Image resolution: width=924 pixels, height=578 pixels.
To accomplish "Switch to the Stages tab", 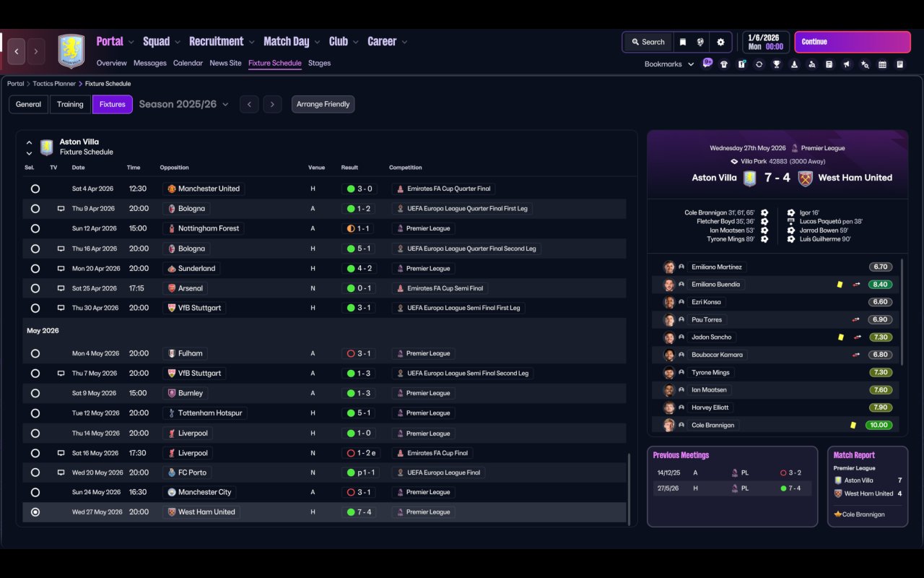I will coord(319,63).
